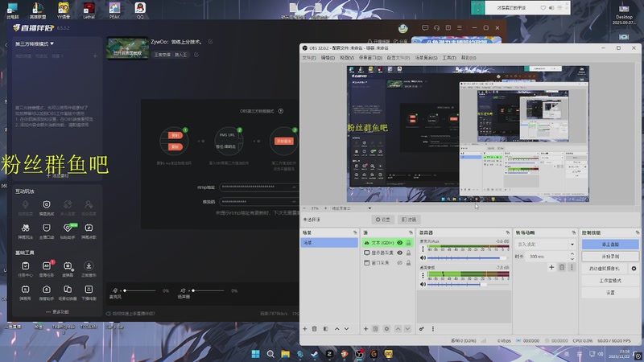Open 弹幕秀 tool in 直播伴侣
This screenshot has width=644, height=362.
pyautogui.click(x=26, y=292)
